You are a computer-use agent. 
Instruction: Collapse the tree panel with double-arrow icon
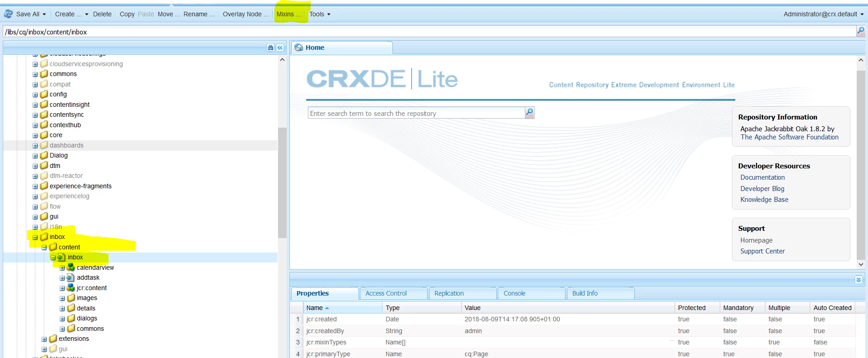pos(280,48)
